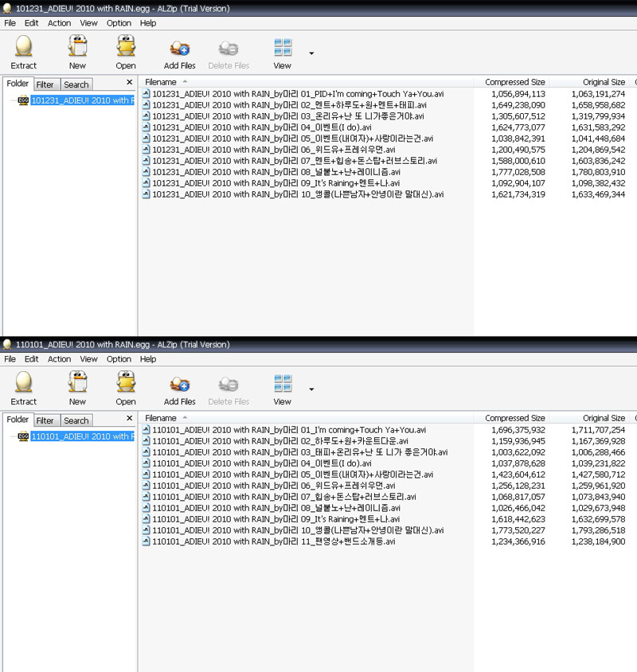Open File menu in 110101 window

pos(10,359)
